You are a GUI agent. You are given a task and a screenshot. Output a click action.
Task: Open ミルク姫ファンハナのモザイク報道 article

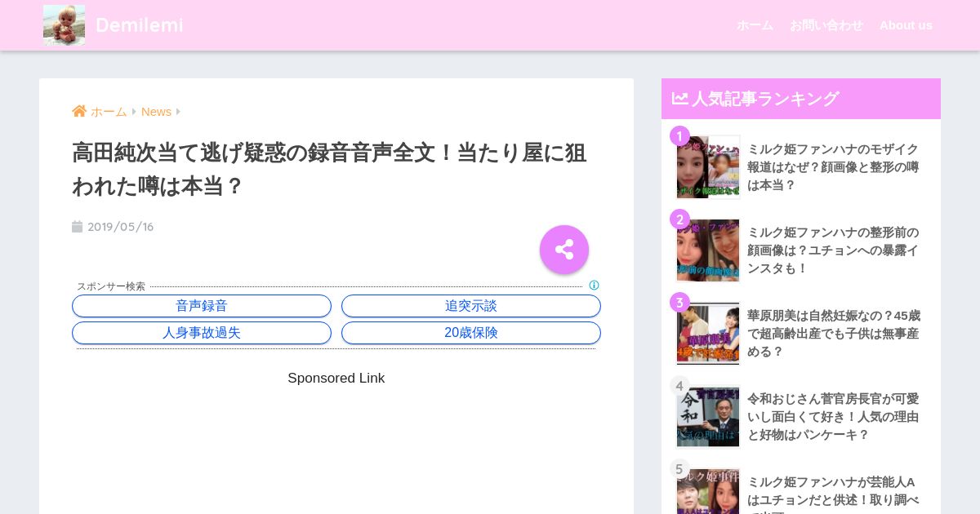[x=833, y=167]
